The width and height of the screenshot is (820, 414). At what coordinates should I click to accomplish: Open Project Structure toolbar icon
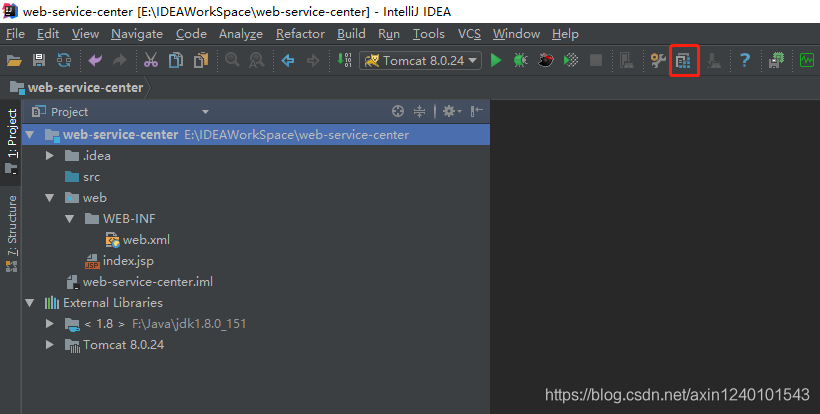(684, 61)
